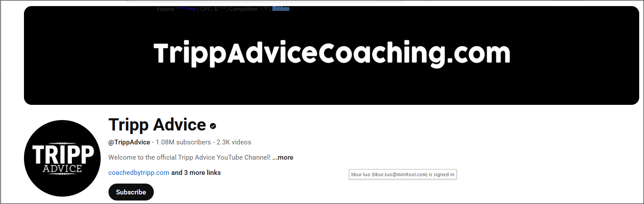
Task: Click the Tripp Advice channel title
Action: click(157, 125)
